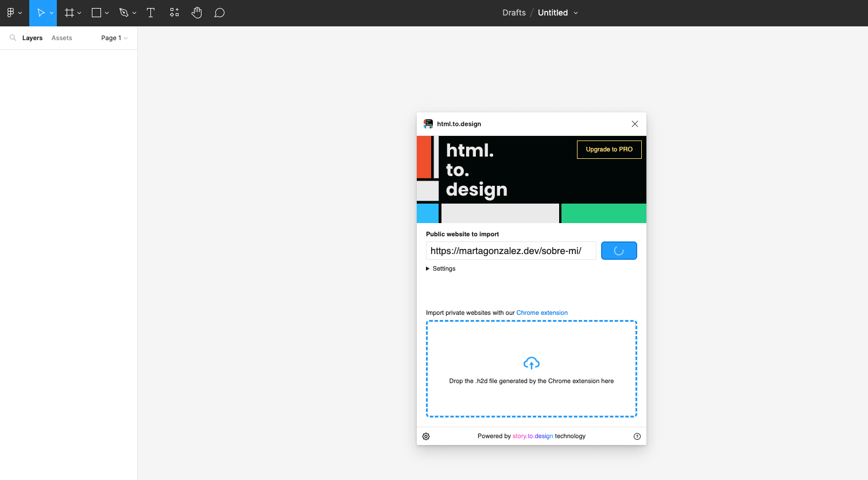Click the cloud upload icon in drop zone
The width and height of the screenshot is (868, 480).
tap(531, 362)
